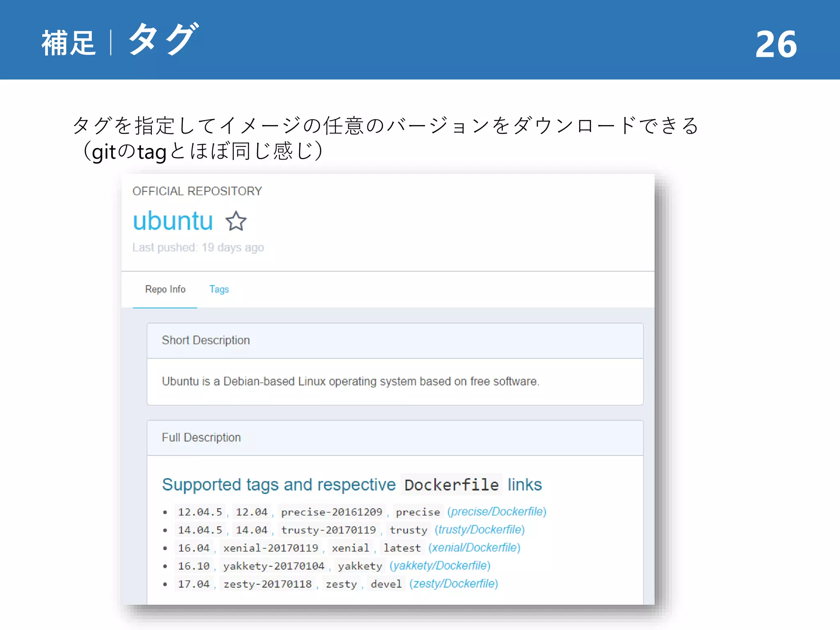Click the 17.04 tag
840x630 pixels.
point(194,584)
